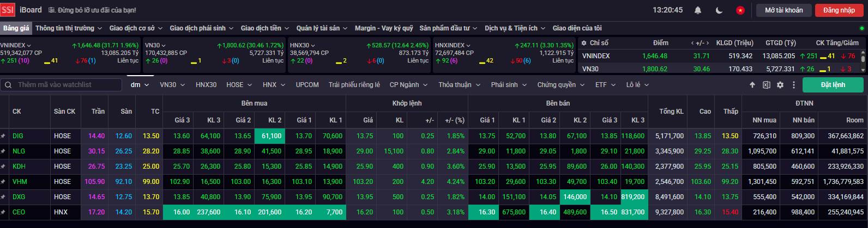This screenshot has height=228, width=868.
Task: Expand the HNX30 index card dropdown
Action: click(312, 45)
